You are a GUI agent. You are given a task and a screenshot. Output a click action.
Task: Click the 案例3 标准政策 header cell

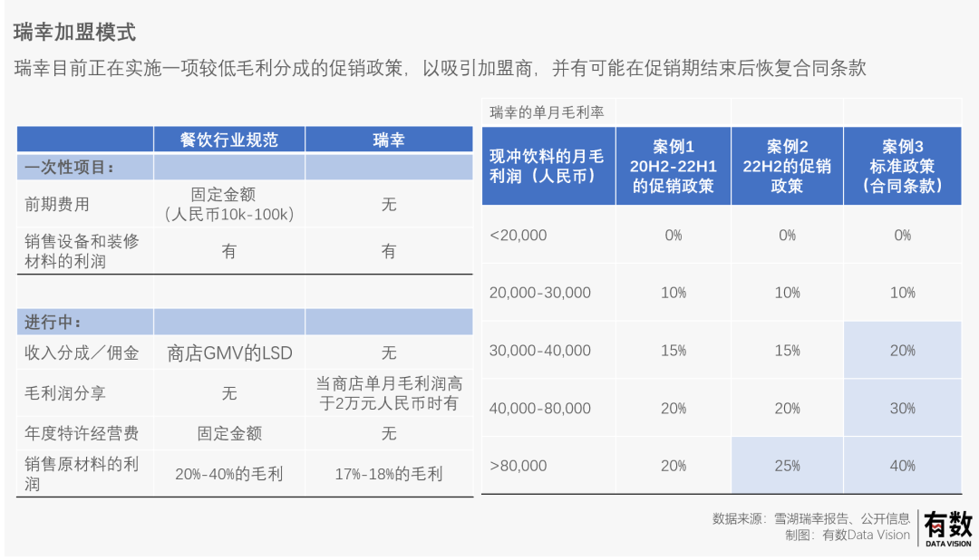(x=902, y=166)
